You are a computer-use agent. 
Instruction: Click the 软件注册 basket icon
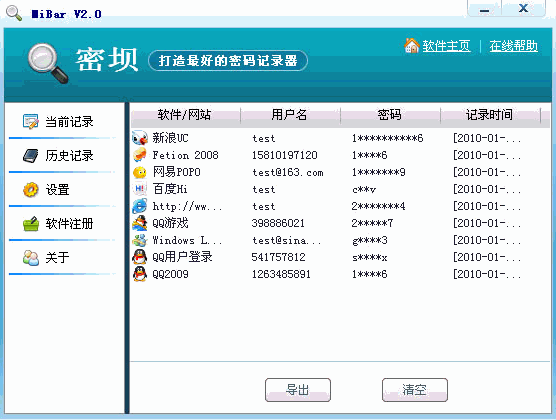[30, 223]
